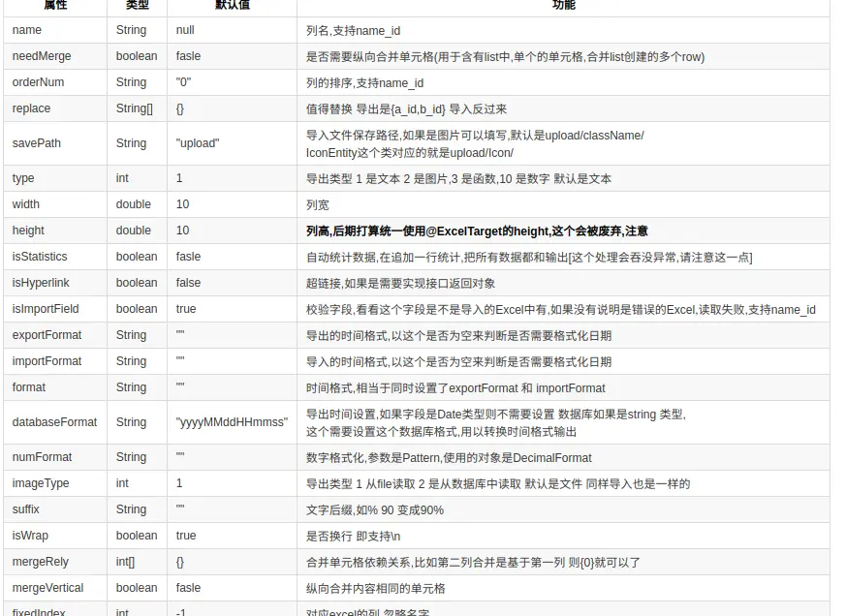Click description '是否换行 即支持\n'

(x=354, y=537)
